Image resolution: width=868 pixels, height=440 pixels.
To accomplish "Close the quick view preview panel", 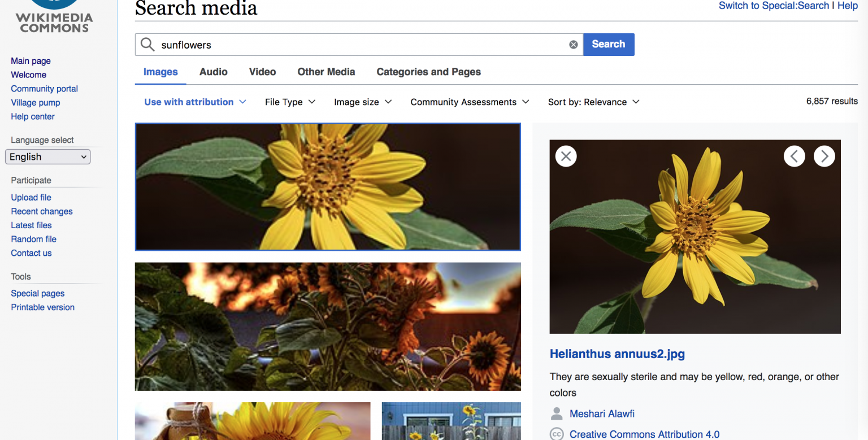I will point(566,156).
